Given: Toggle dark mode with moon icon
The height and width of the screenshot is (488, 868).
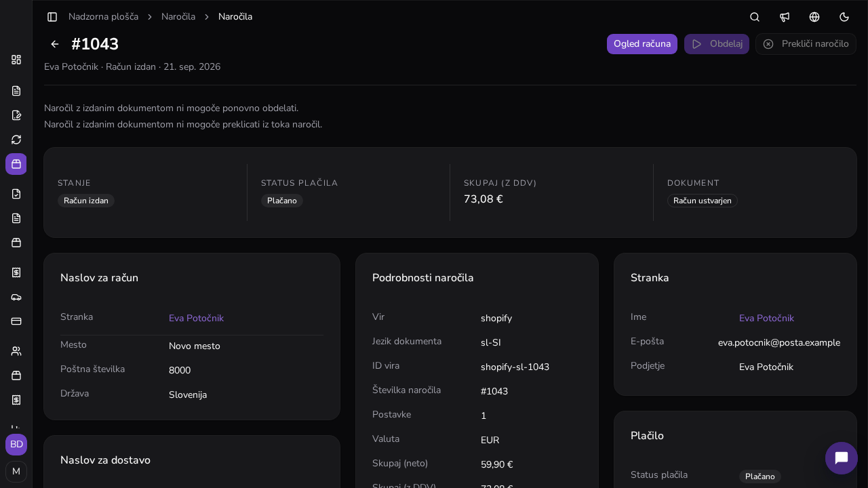Looking at the screenshot, I should coord(844,17).
